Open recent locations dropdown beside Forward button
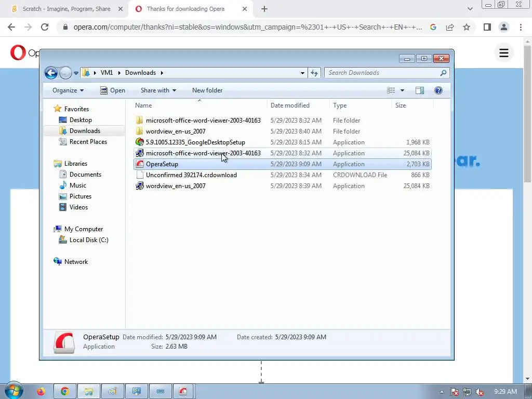Image resolution: width=532 pixels, height=399 pixels. 76,73
